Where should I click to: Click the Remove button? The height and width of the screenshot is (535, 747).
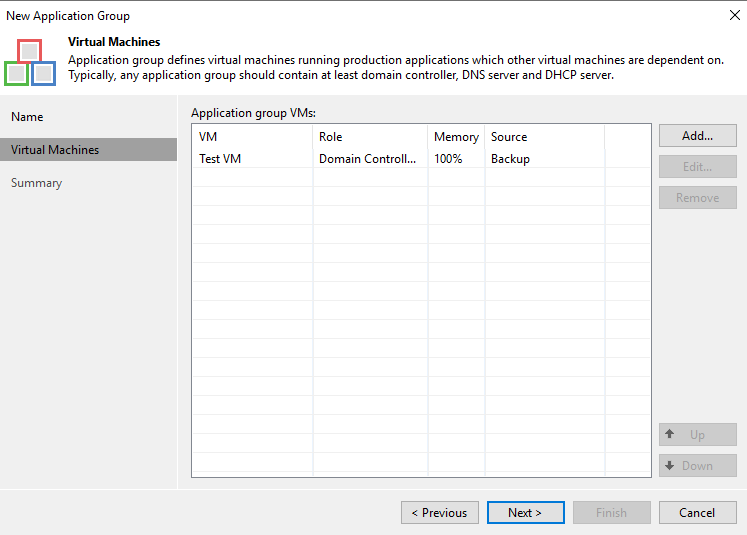point(697,198)
